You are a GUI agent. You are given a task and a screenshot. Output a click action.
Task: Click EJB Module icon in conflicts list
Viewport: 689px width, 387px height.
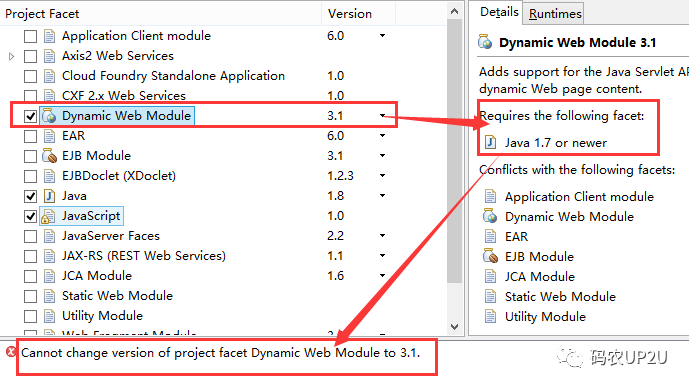click(x=490, y=256)
